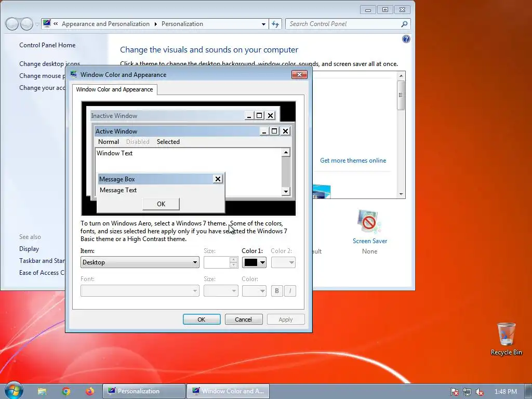Click the Cancel button
Screen dimensions: 532x399
244,320
